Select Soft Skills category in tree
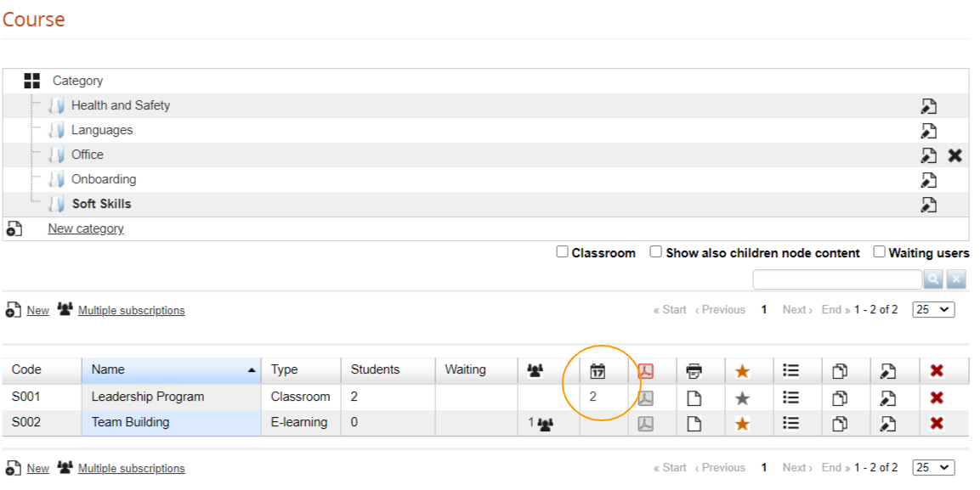Image resolution: width=980 pixels, height=490 pixels. pyautogui.click(x=101, y=204)
